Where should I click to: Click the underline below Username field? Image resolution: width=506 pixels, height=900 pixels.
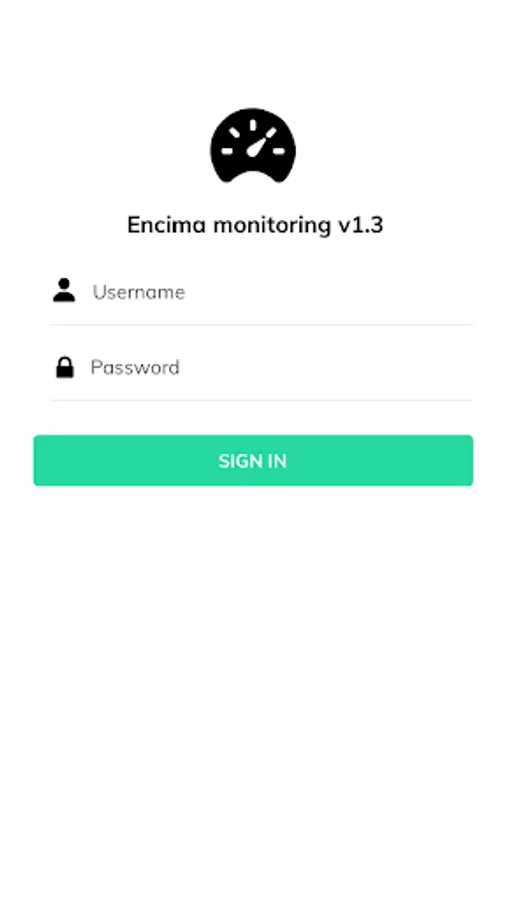(262, 325)
